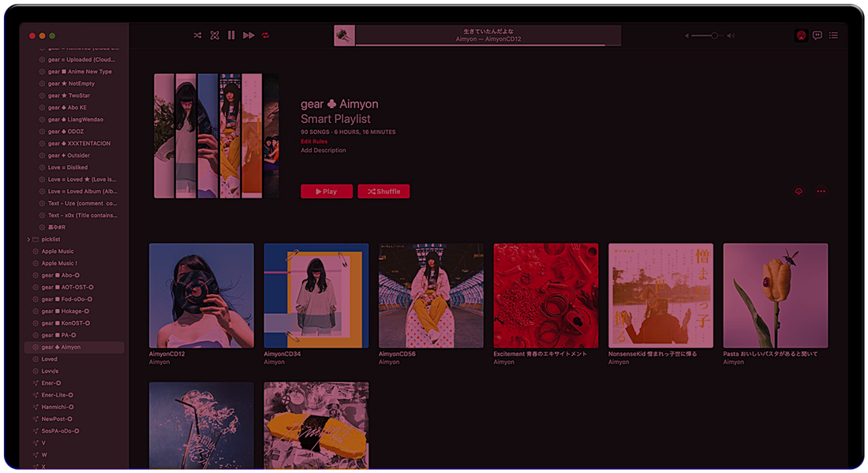Select the Ener-Lite-O playlist
Image resolution: width=868 pixels, height=473 pixels.
[x=74, y=396]
